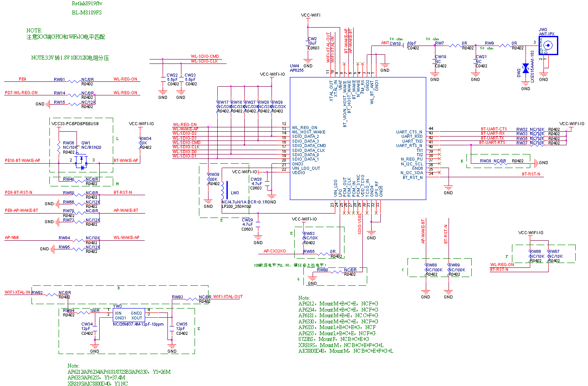This screenshot has height=386, width=588.
Task: Select the RW34 10K pull-up resistor
Action: (x=140, y=143)
